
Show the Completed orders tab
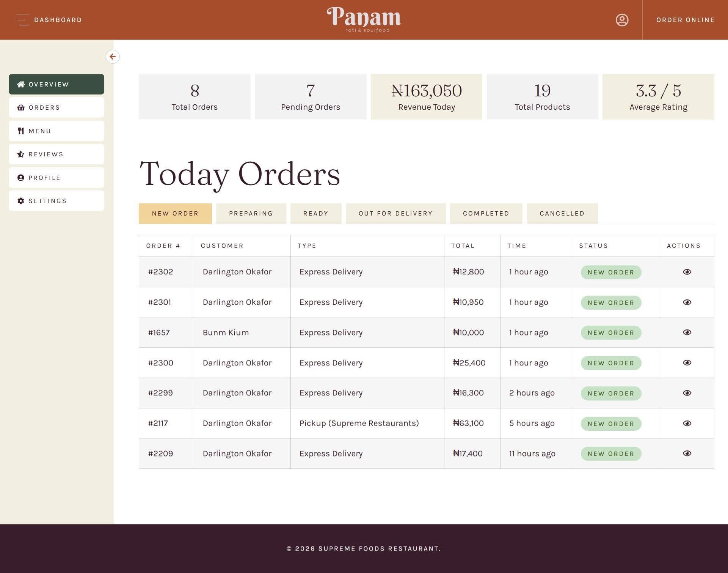pos(486,214)
